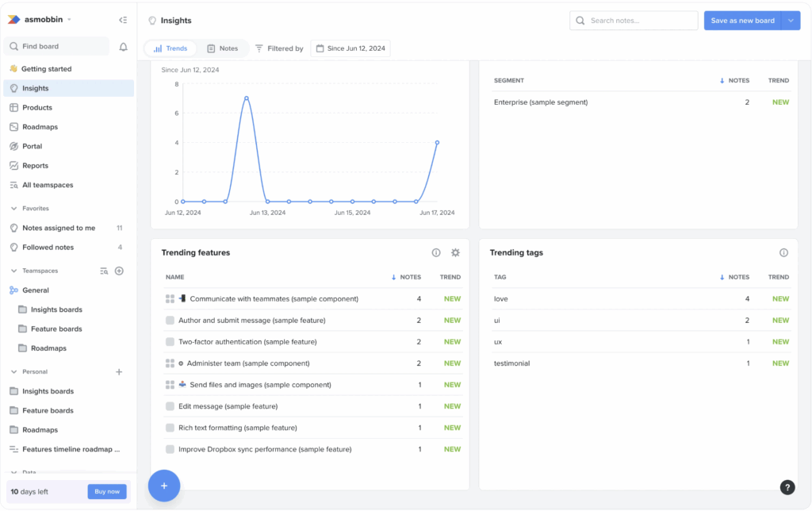This screenshot has width=812, height=511.
Task: Add a new teamspace via the plus icon
Action: [x=119, y=271]
